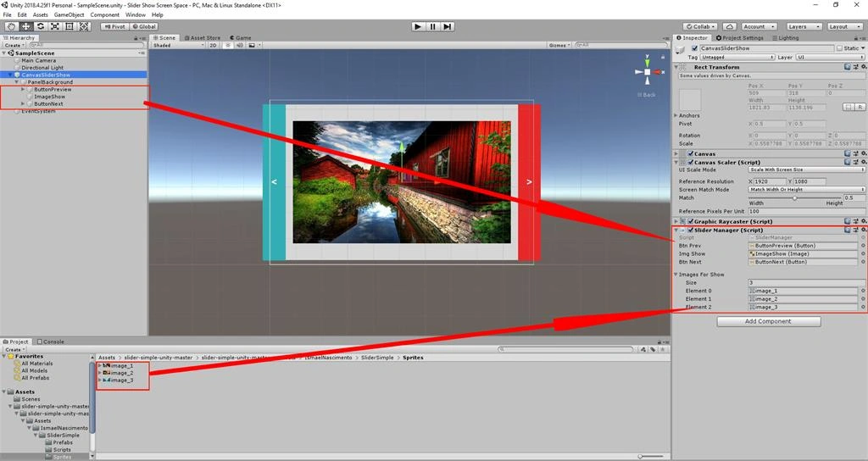Open the Assets menu
The height and width of the screenshot is (461, 868).
[41, 14]
